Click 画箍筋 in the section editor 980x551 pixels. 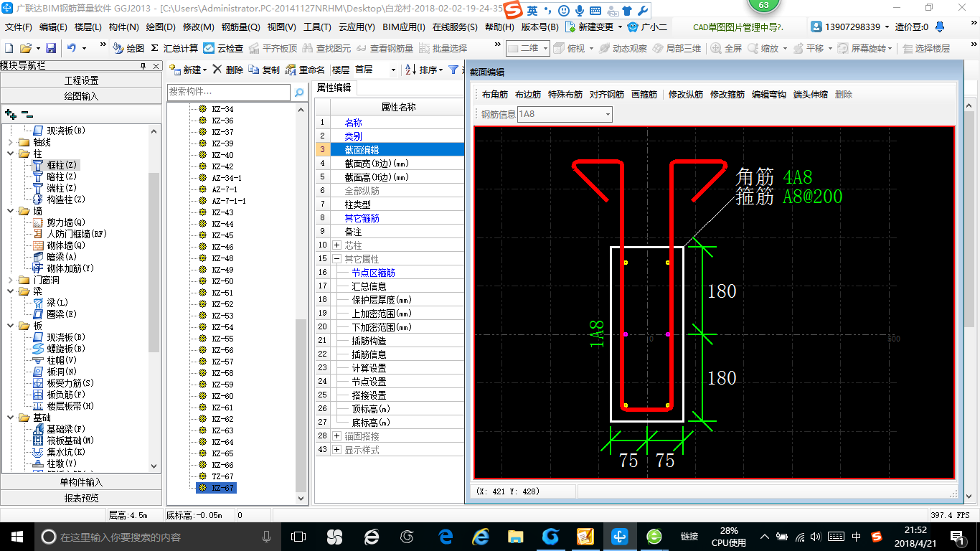644,94
